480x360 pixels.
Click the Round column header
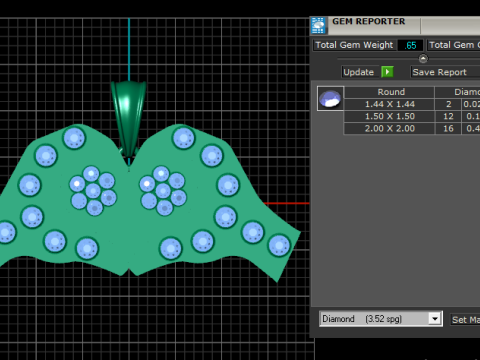390,92
